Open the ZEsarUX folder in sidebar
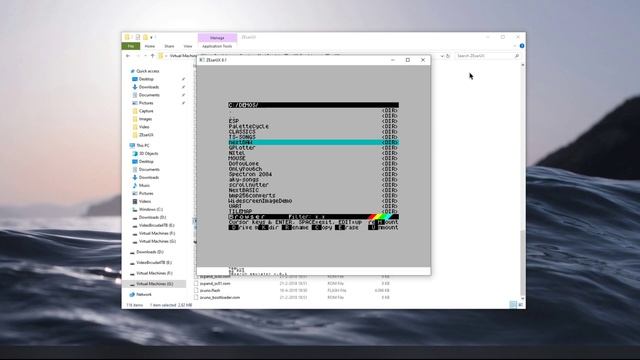This screenshot has height=360, width=640. tap(146, 135)
